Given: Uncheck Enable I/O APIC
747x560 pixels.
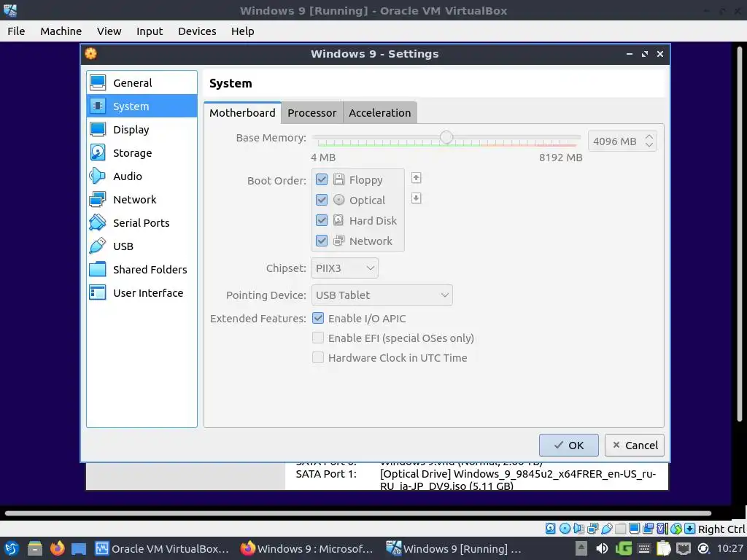Looking at the screenshot, I should click(x=318, y=318).
